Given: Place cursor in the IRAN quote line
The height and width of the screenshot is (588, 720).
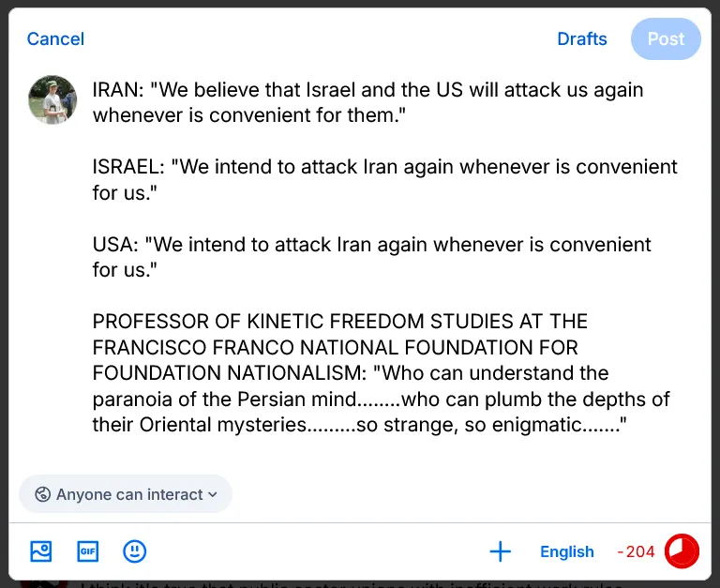Looking at the screenshot, I should click(x=366, y=91).
